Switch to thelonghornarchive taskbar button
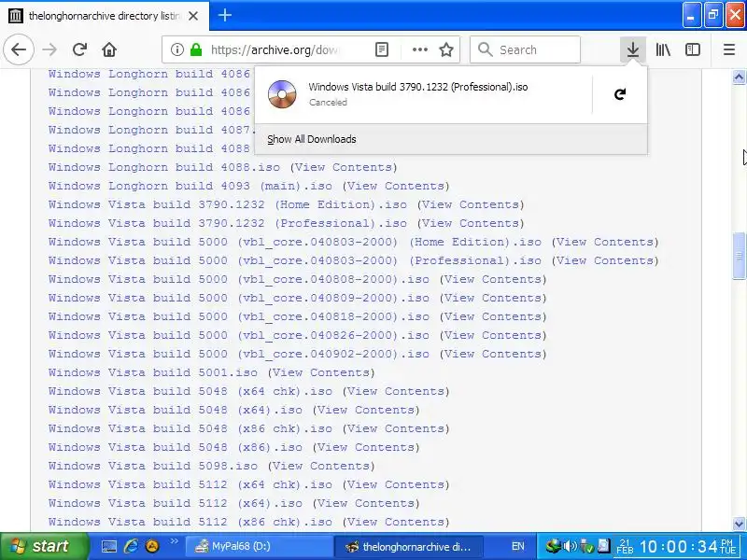Image resolution: width=747 pixels, height=560 pixels. pos(409,546)
